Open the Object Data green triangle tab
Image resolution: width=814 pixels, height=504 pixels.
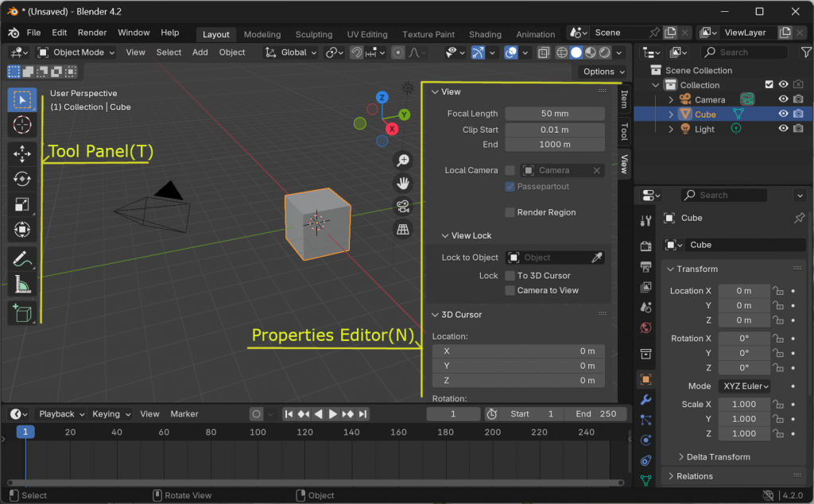(645, 481)
